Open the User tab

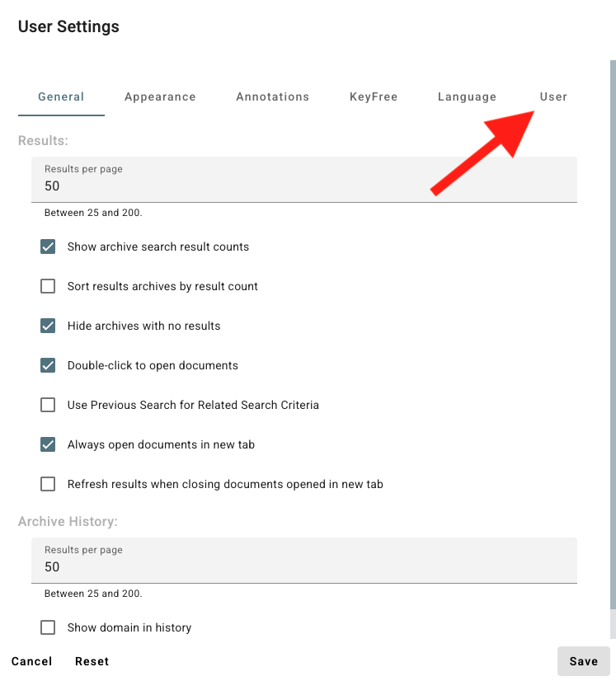click(553, 96)
